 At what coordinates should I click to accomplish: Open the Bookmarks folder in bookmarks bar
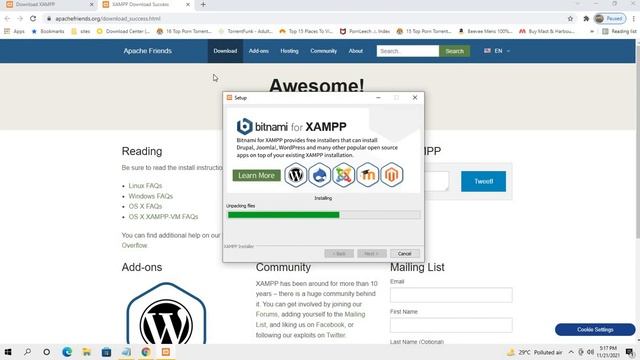tap(48, 31)
